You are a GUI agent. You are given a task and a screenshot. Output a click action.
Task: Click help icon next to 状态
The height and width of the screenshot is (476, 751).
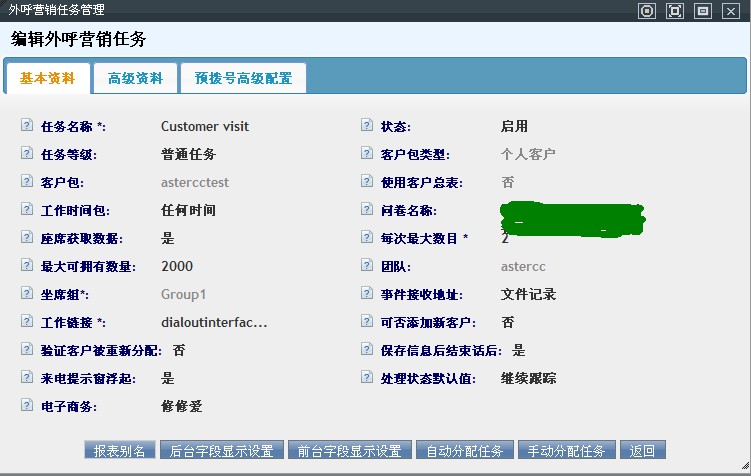pyautogui.click(x=366, y=127)
